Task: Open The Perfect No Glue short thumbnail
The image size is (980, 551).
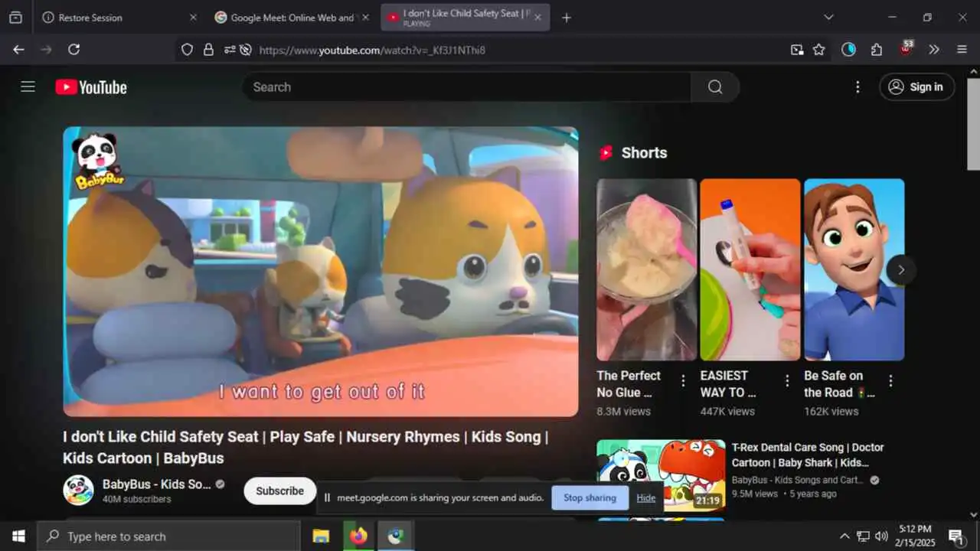Action: tap(647, 269)
